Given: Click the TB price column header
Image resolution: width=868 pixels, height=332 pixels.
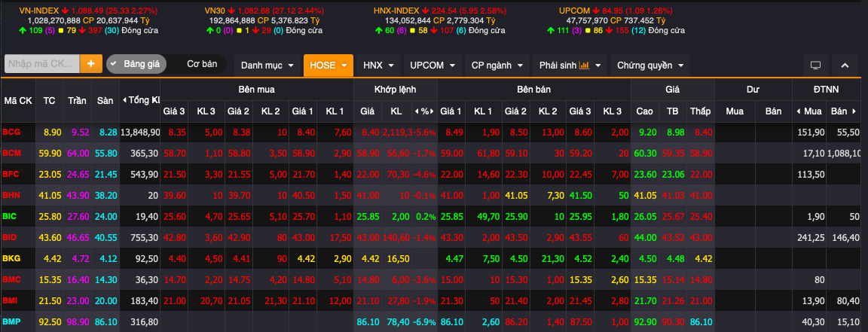Looking at the screenshot, I should [x=673, y=111].
